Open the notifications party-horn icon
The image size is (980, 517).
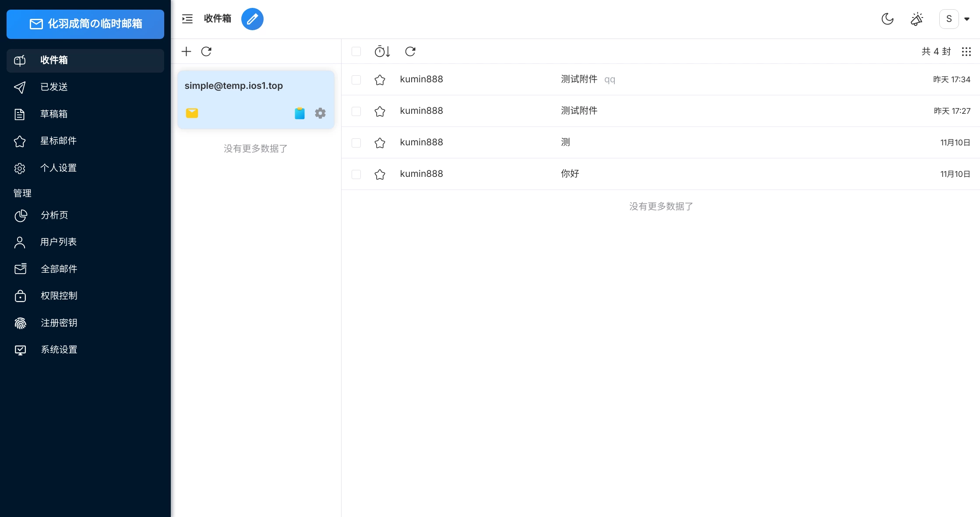[x=917, y=19]
